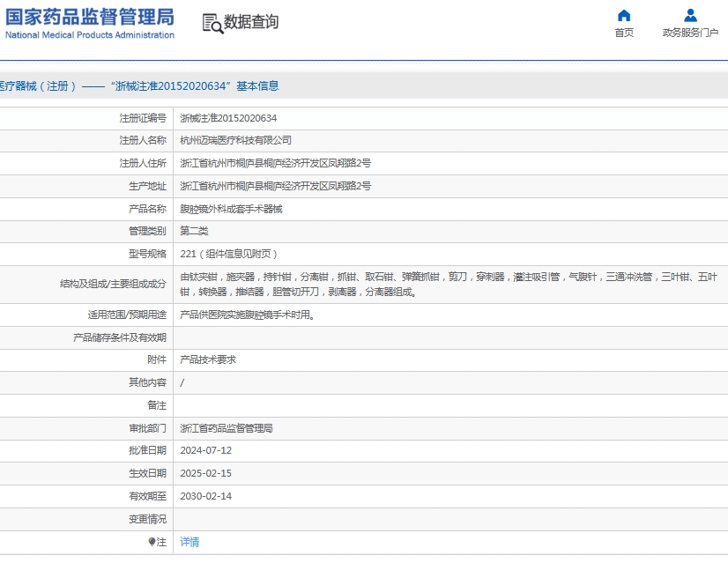Click the 221（组件信息见附页）value
This screenshot has height=563, width=728.
229,254
